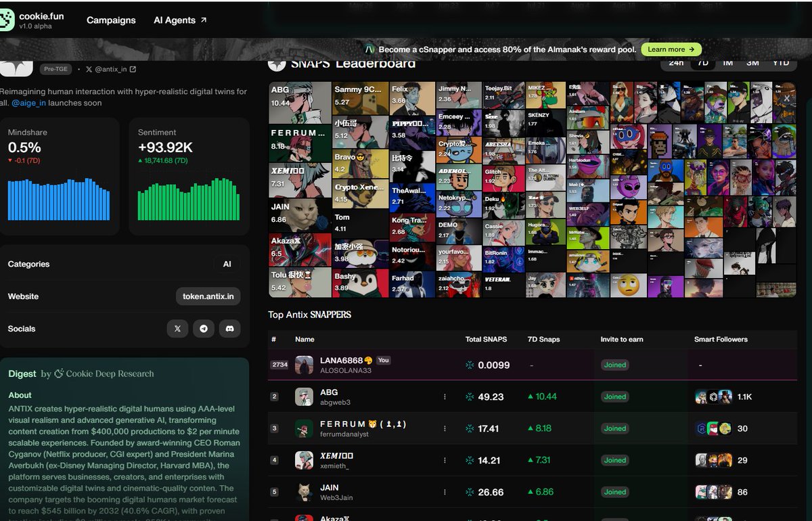Open Bravo tile in treemap
This screenshot has width=812, height=521.
pos(361,164)
